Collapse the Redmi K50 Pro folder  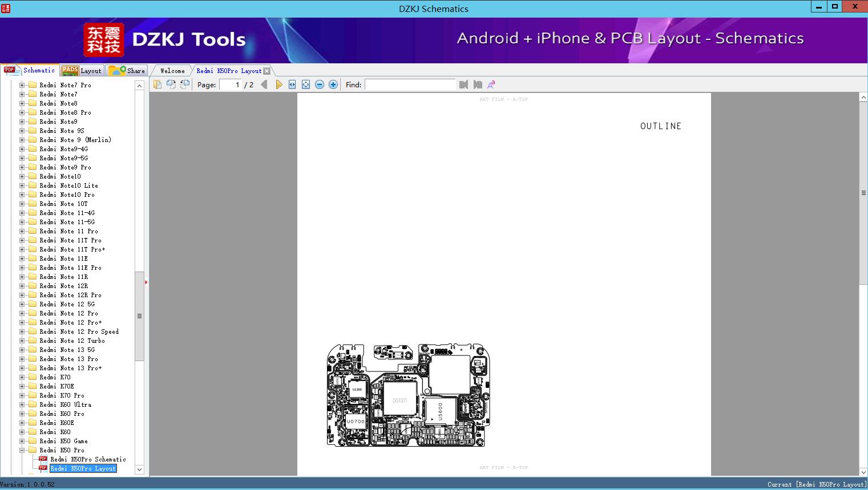click(x=22, y=450)
